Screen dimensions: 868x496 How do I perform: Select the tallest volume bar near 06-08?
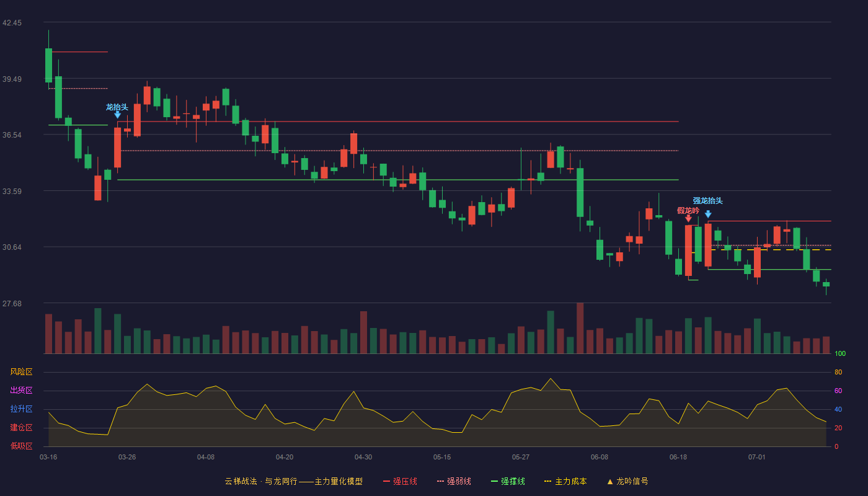point(580,329)
